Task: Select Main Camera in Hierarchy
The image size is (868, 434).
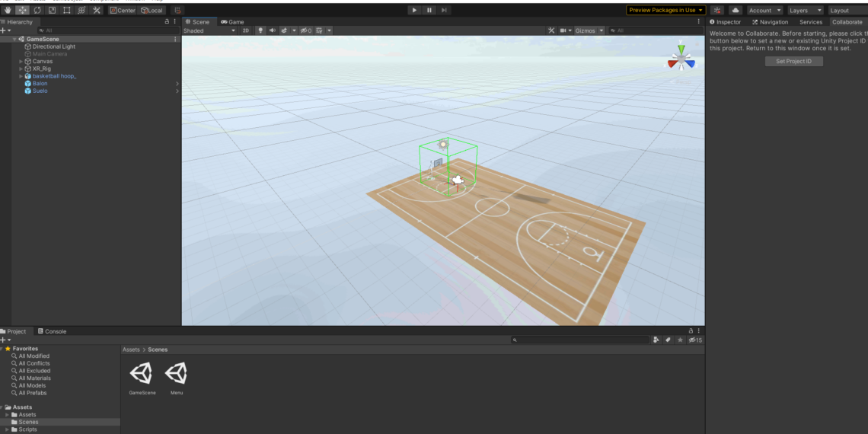Action: [x=49, y=54]
